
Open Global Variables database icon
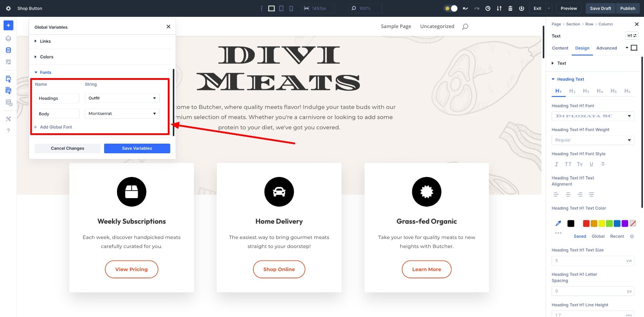8,50
